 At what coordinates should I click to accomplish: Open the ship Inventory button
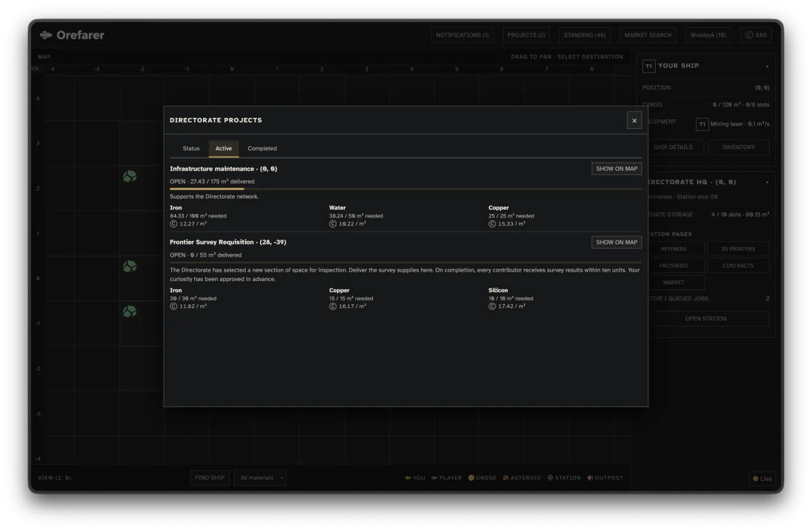coord(738,147)
